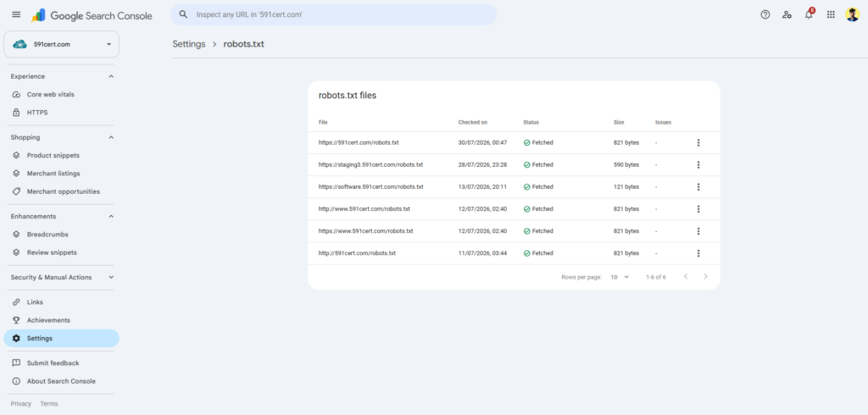Click the 'Checked on' column header

[473, 122]
